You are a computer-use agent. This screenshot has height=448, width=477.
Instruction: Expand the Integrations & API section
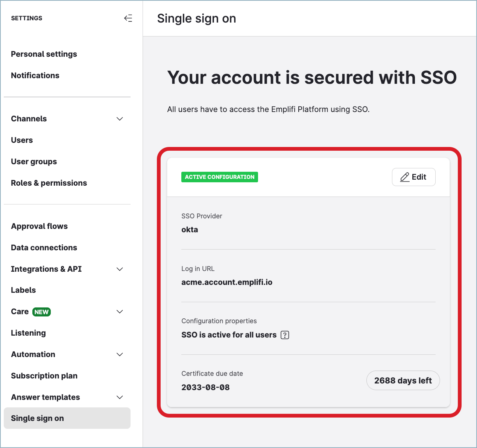[120, 269]
